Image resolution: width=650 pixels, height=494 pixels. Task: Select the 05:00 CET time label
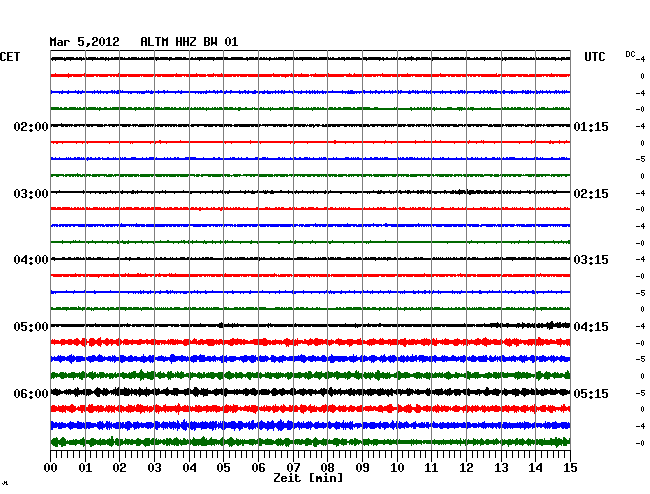pyautogui.click(x=31, y=327)
